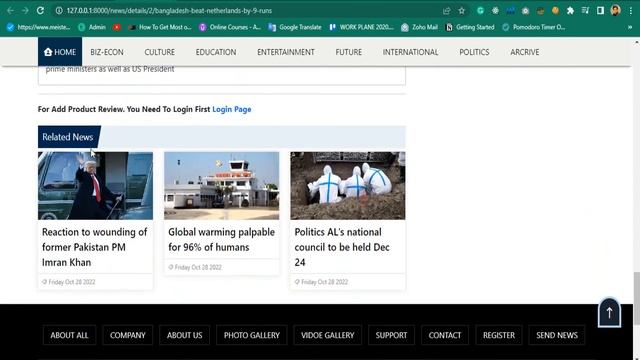Open the ABOUT ALL footer button

coord(69,335)
